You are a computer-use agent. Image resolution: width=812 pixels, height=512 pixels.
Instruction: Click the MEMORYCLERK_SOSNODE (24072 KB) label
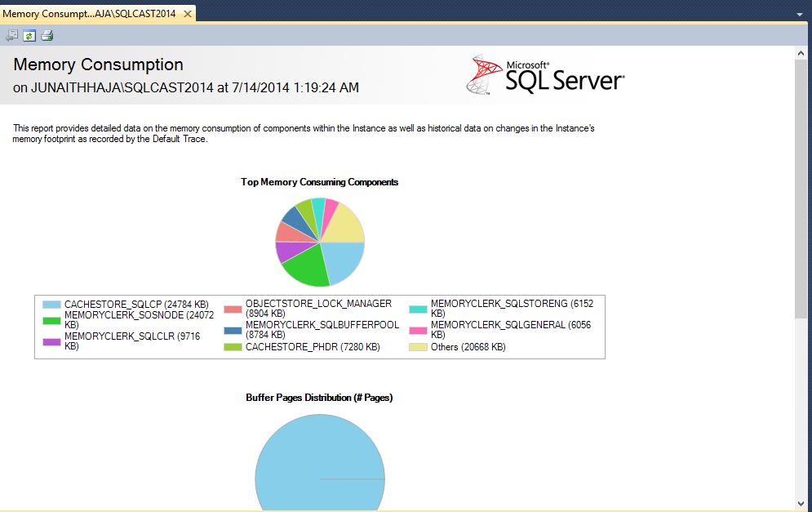coord(139,320)
